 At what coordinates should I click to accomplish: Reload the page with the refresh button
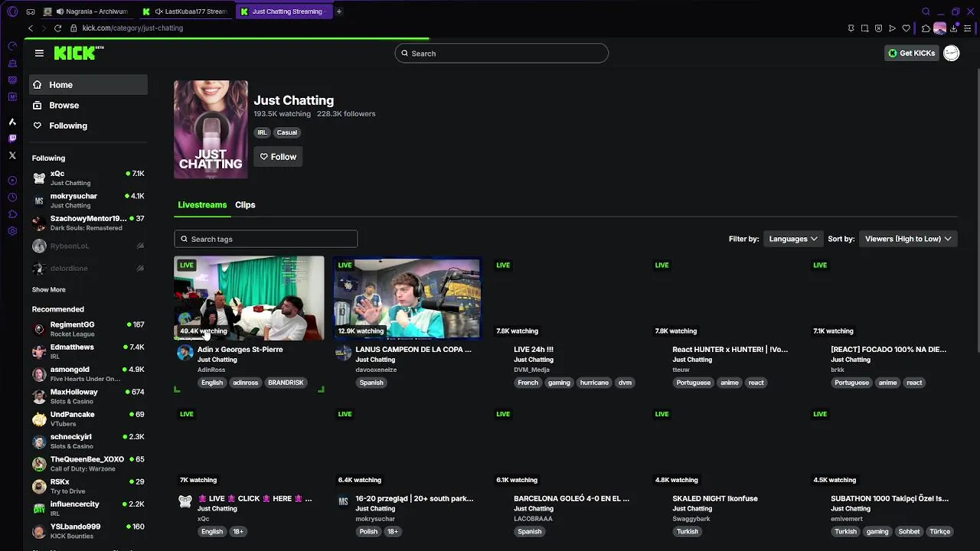point(57,28)
